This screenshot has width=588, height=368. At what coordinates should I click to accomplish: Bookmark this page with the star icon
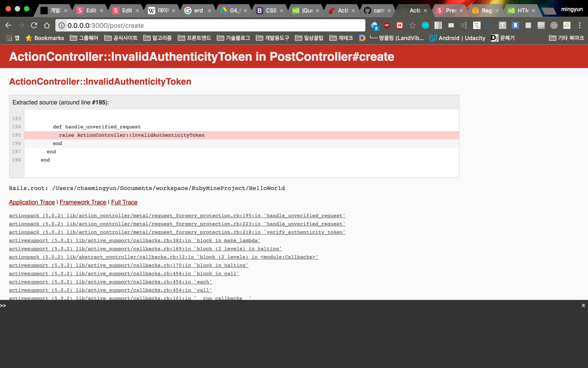[412, 25]
